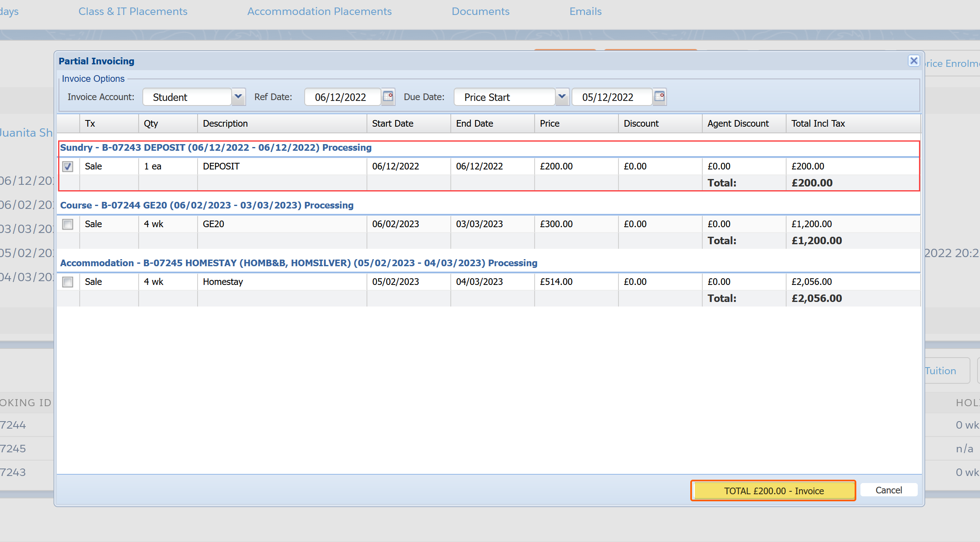The width and height of the screenshot is (980, 542).
Task: Expand the Due Date type dropdown arrow
Action: coord(562,97)
